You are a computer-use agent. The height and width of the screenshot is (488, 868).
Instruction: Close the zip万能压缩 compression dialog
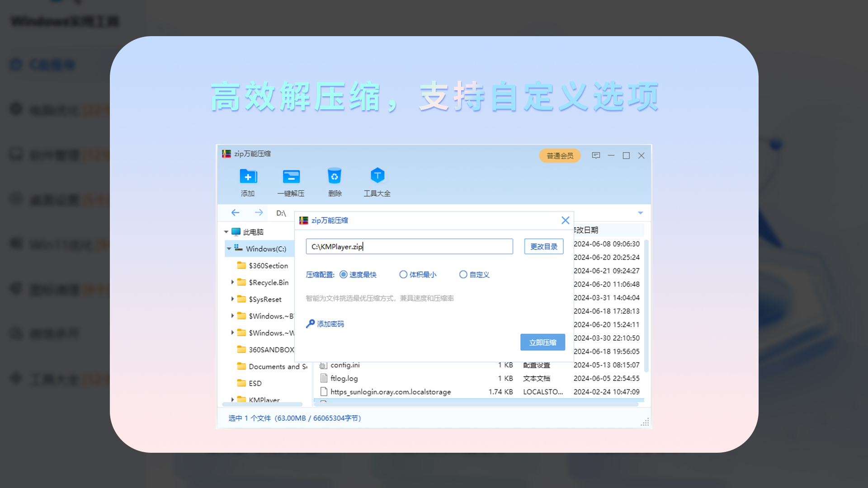tap(565, 220)
